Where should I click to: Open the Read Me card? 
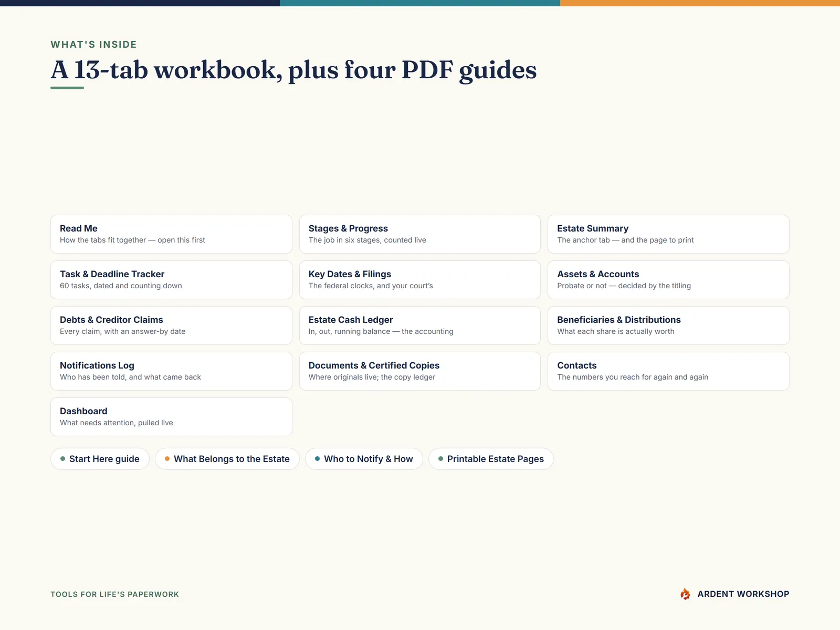171,234
